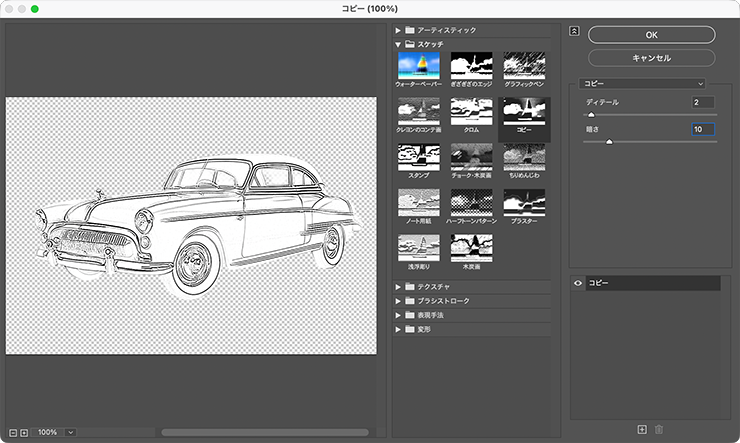Choose the クロム filter thumbnail

(x=471, y=113)
